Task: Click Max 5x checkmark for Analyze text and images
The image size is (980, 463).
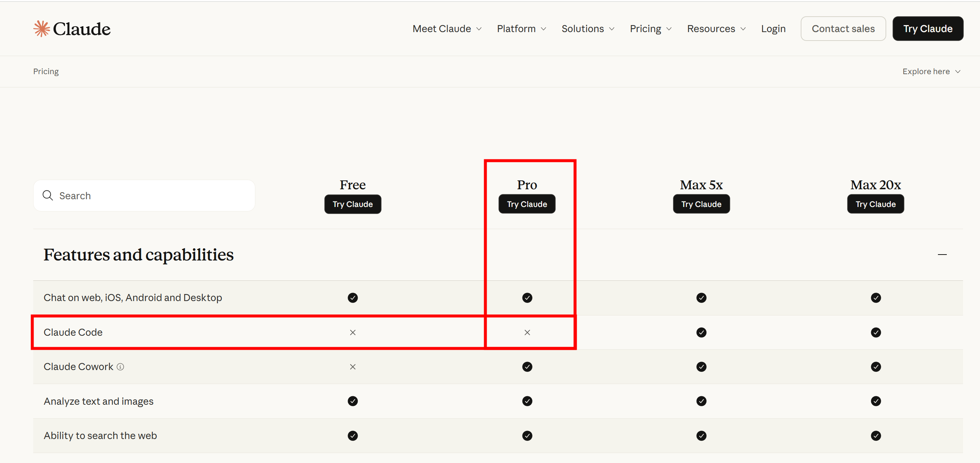Action: (701, 401)
